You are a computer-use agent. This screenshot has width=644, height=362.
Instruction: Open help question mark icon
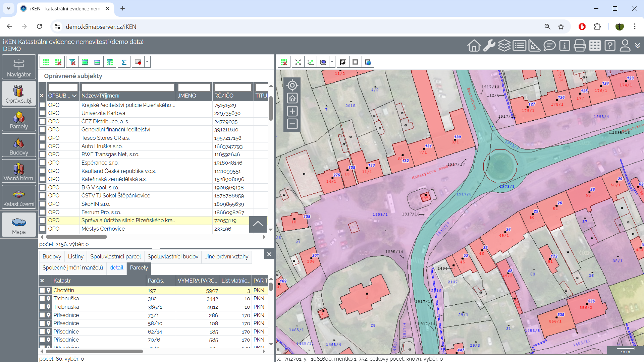[x=610, y=46]
